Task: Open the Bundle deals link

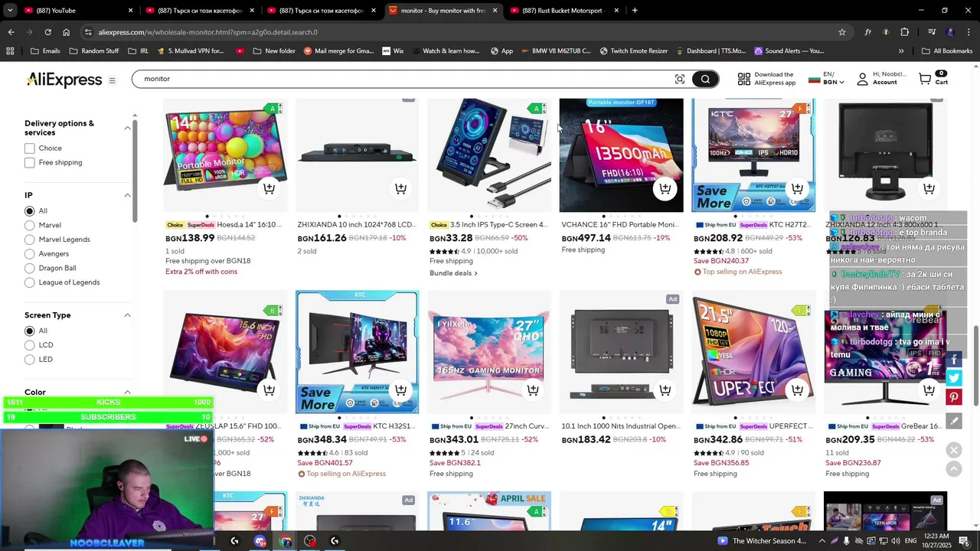Action: 453,273
